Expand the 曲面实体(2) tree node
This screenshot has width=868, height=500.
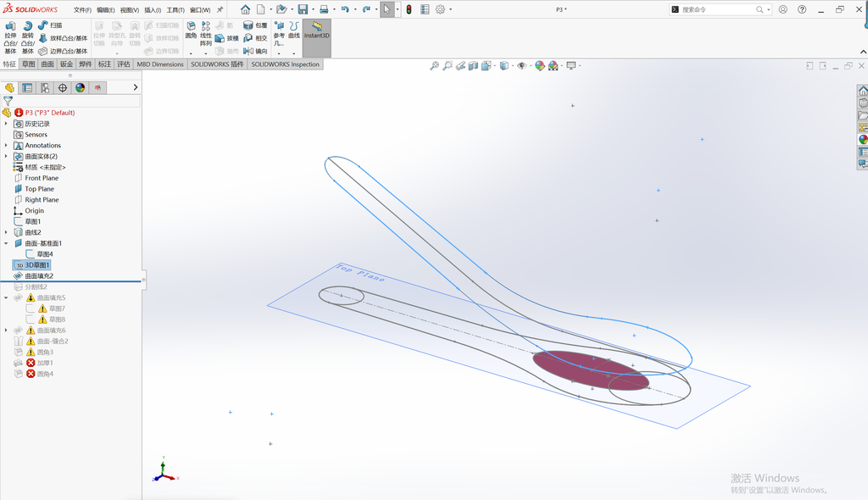6,156
